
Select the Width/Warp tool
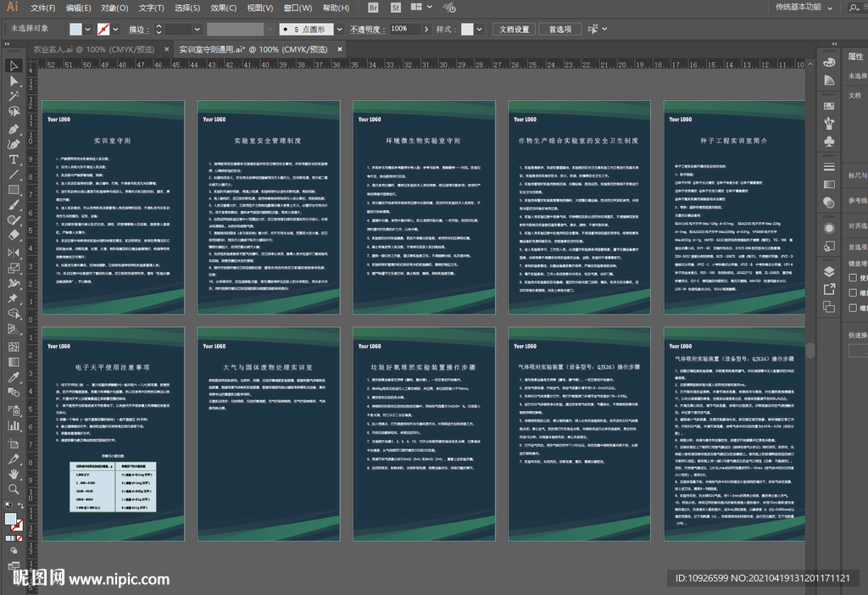coord(14,283)
